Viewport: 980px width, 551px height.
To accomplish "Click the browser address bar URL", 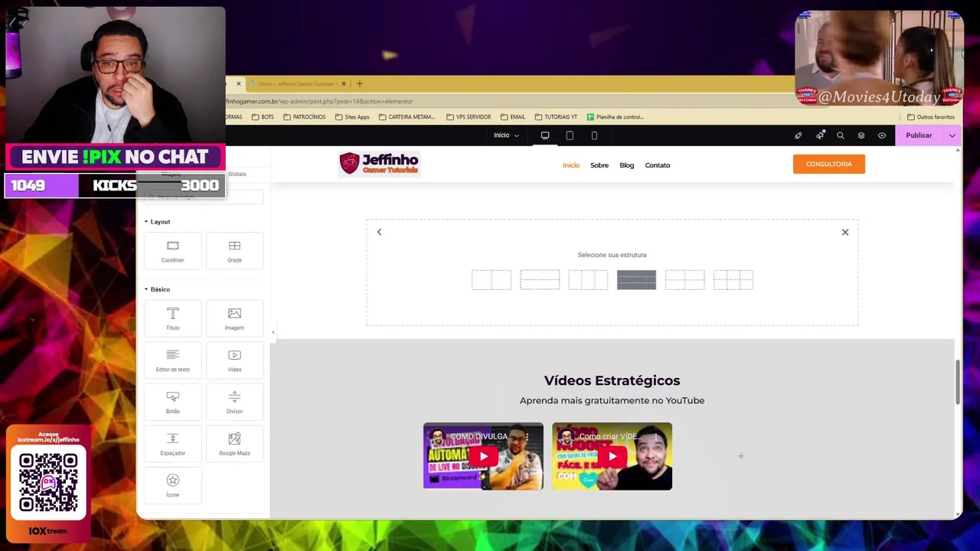I will (x=318, y=101).
